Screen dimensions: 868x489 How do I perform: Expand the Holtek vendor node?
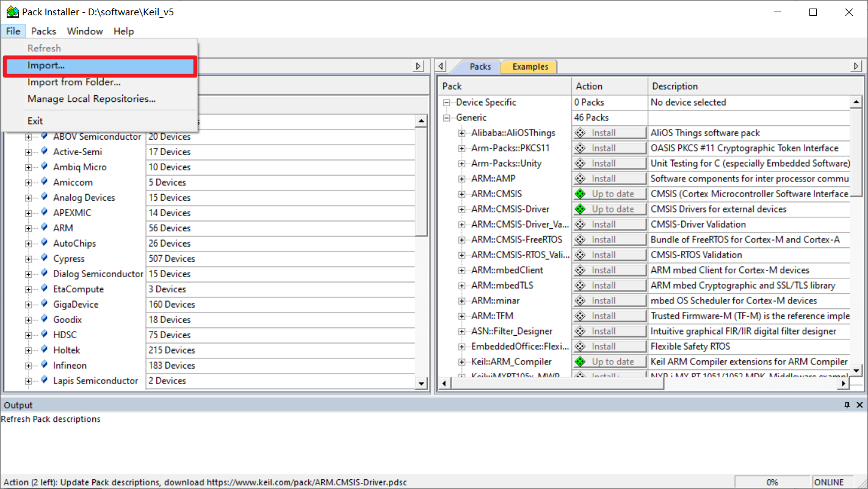28,350
